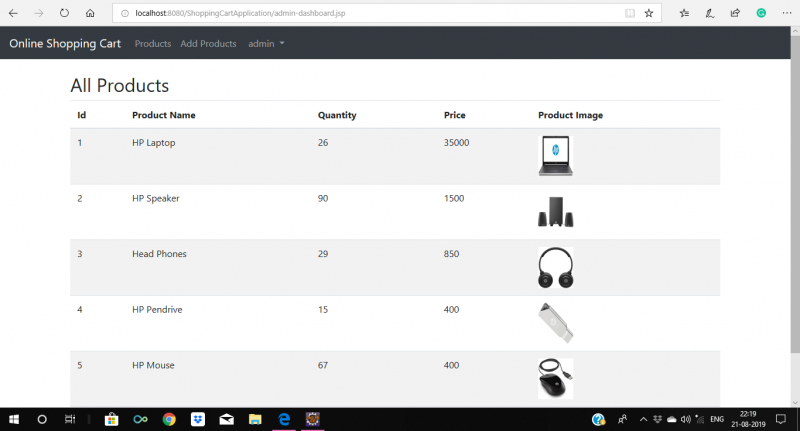The height and width of the screenshot is (431, 800).
Task: Go back with the browser back arrow
Action: (x=13, y=13)
